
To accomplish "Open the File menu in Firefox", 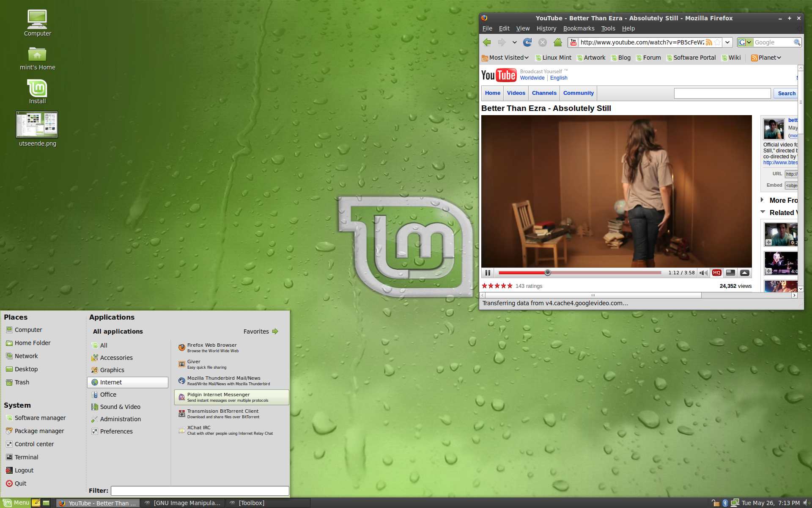I will [487, 28].
